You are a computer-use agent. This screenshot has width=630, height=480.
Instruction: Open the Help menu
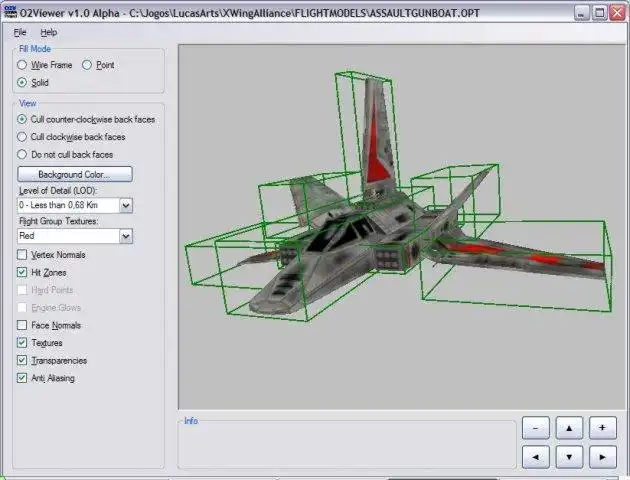pos(49,33)
